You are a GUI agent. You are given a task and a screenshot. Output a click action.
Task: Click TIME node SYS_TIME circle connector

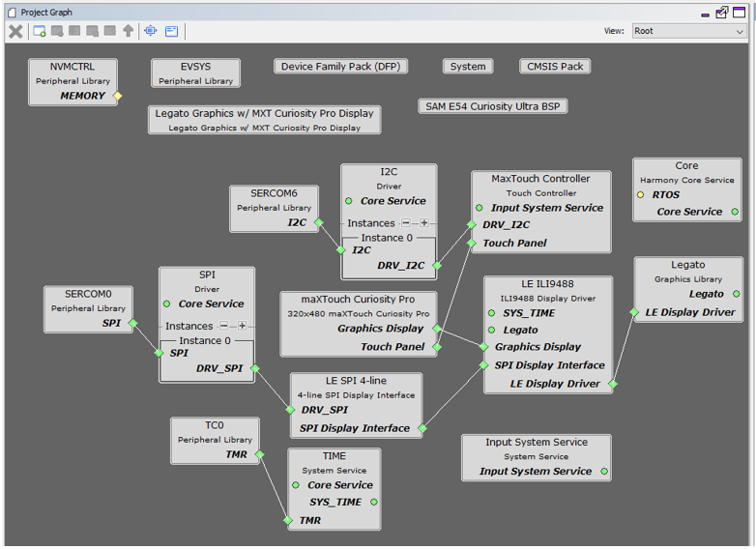(374, 502)
